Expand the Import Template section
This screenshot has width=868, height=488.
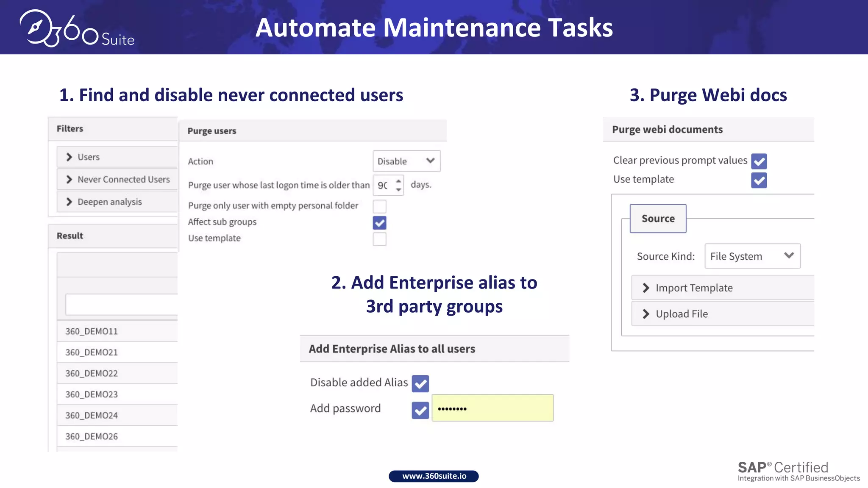tap(723, 288)
